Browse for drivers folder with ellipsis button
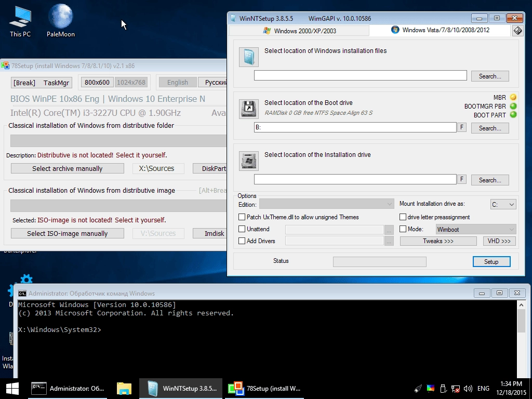The width and height of the screenshot is (532, 399). coord(389,241)
